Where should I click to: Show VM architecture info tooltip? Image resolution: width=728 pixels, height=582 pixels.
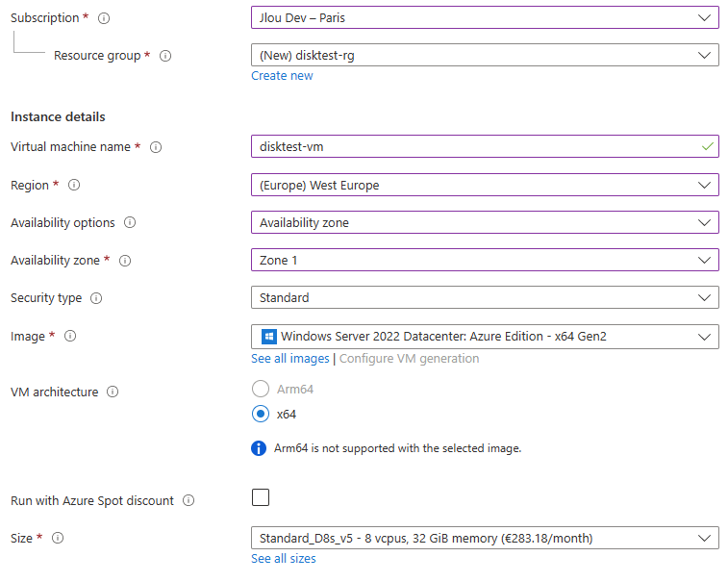(x=113, y=392)
